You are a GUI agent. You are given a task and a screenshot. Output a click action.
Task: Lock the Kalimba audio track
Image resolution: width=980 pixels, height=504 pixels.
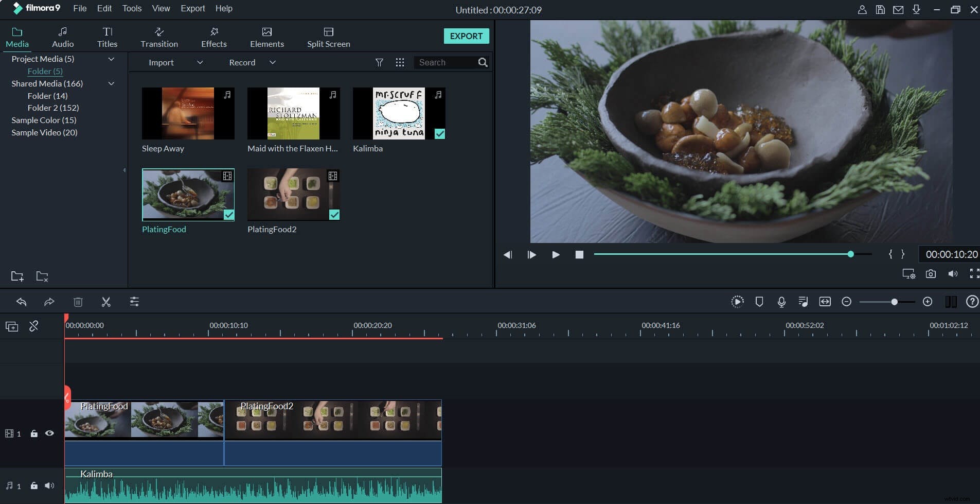click(x=34, y=485)
